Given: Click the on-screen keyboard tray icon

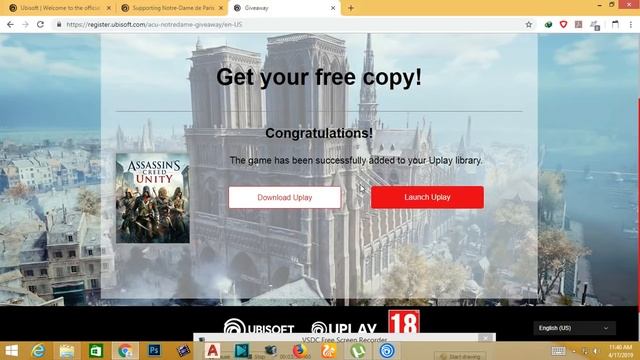Looking at the screenshot, I should pos(558,351).
